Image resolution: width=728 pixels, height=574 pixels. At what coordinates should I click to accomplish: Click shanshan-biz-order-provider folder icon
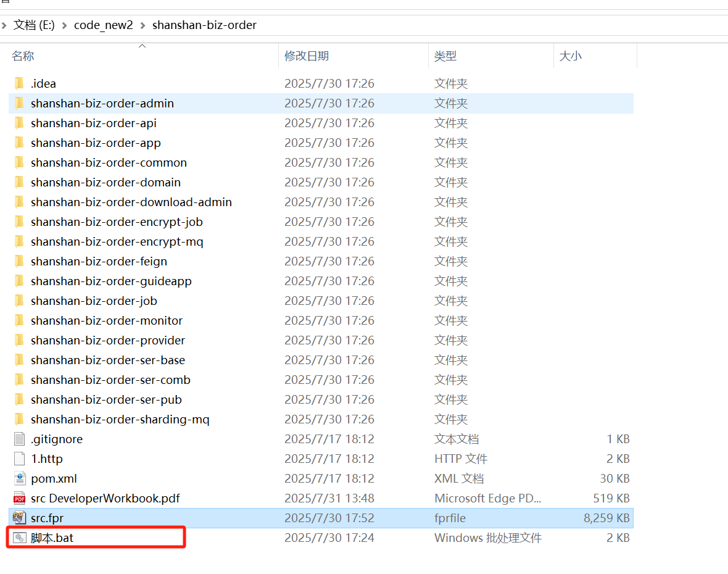(19, 340)
